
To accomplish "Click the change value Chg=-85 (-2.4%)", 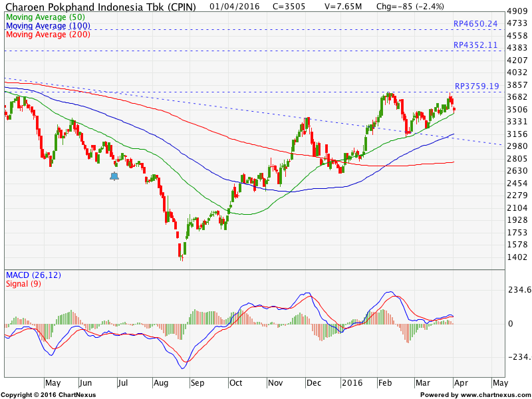I will click(x=410, y=7).
